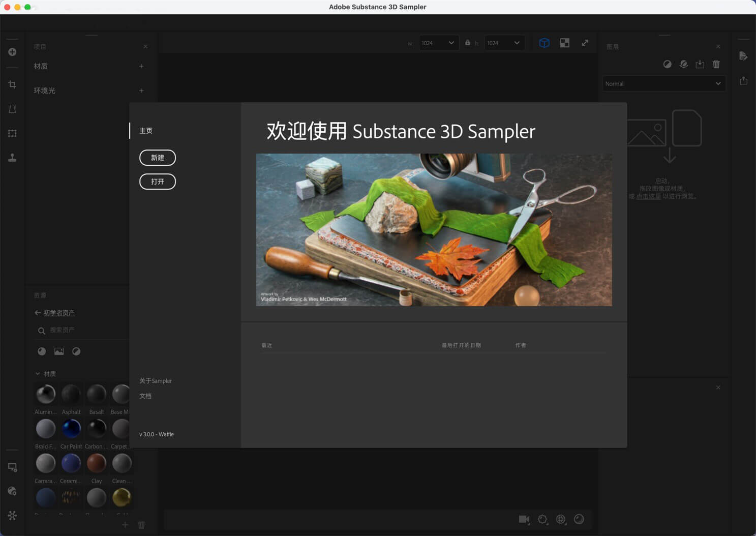This screenshot has width=756, height=536.
Task: Add a filter layer icon in layers panel
Action: click(x=668, y=64)
